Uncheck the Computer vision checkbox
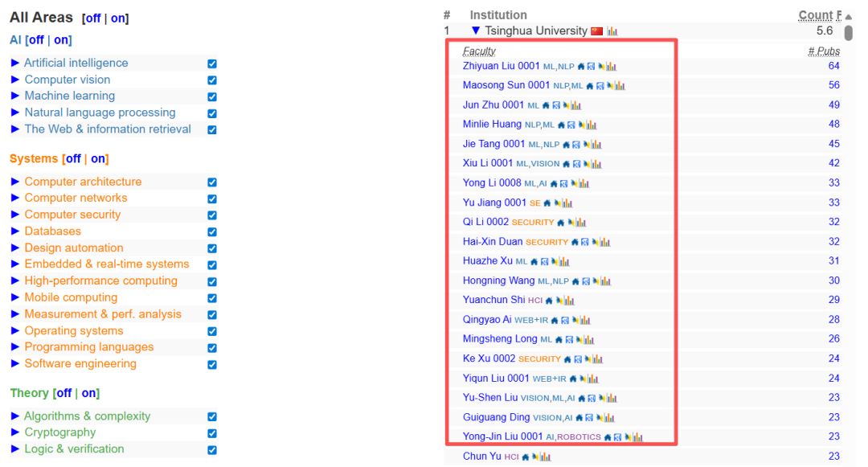 (212, 80)
